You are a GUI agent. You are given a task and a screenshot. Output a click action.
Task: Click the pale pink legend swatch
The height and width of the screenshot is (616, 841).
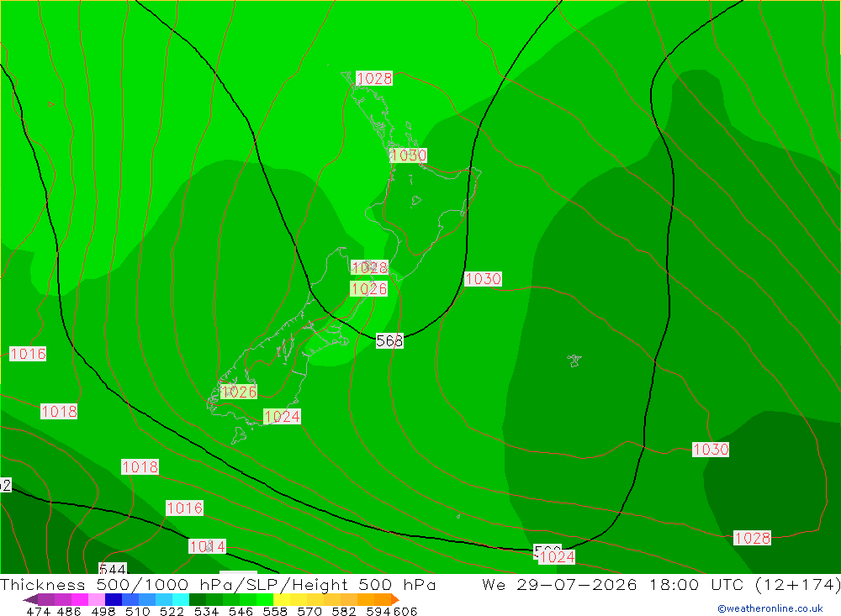pos(97,599)
